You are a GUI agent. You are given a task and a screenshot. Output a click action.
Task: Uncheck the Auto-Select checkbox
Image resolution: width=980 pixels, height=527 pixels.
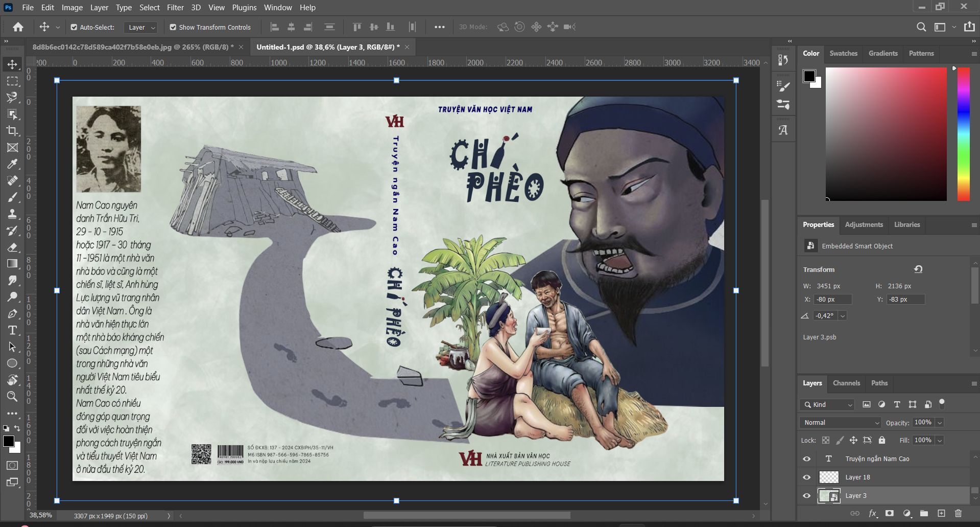click(74, 27)
